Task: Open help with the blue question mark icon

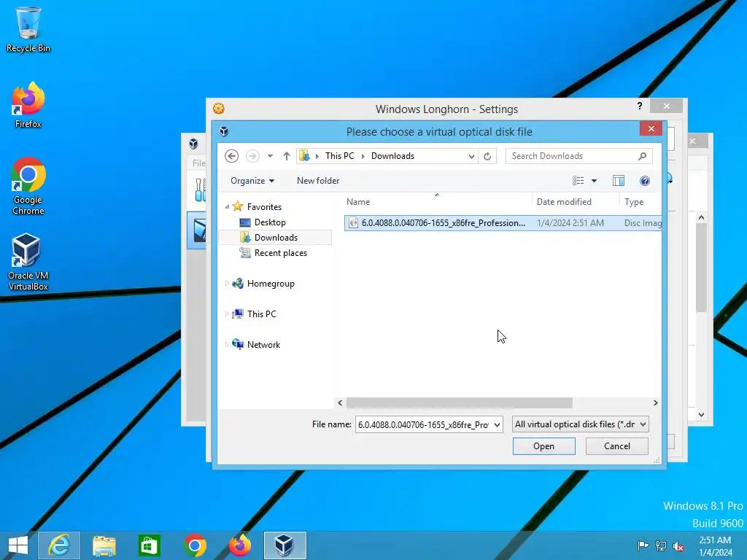Action: tap(645, 181)
